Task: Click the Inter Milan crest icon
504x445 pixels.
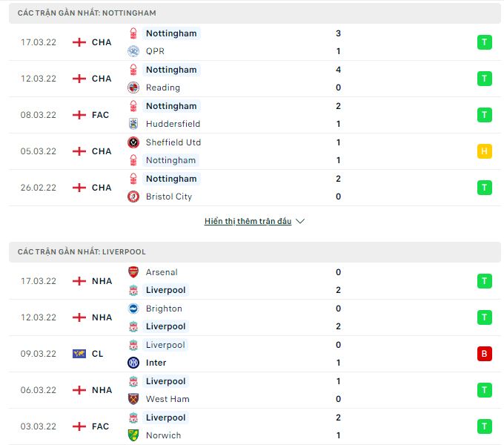Action: pyautogui.click(x=133, y=363)
